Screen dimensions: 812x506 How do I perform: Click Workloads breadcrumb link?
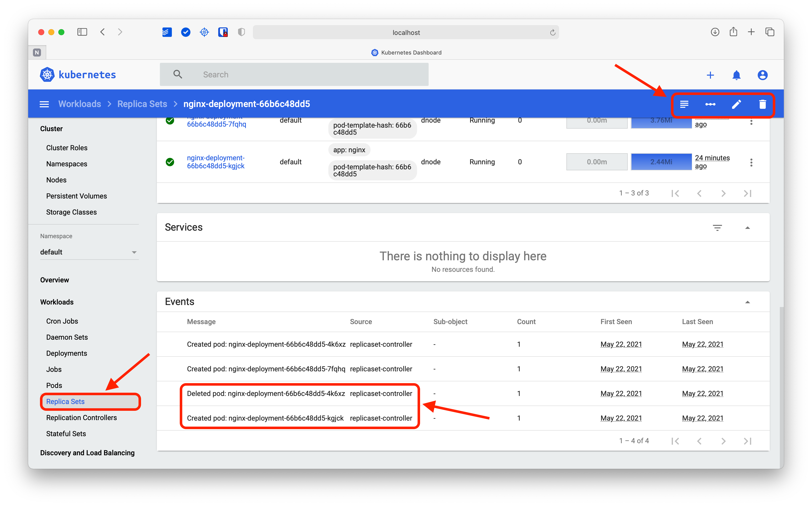point(79,104)
